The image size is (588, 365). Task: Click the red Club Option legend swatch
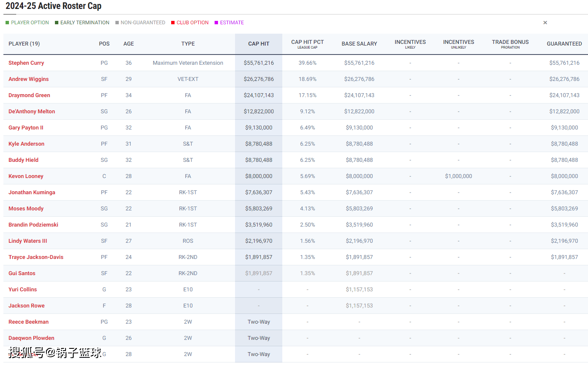(x=173, y=23)
